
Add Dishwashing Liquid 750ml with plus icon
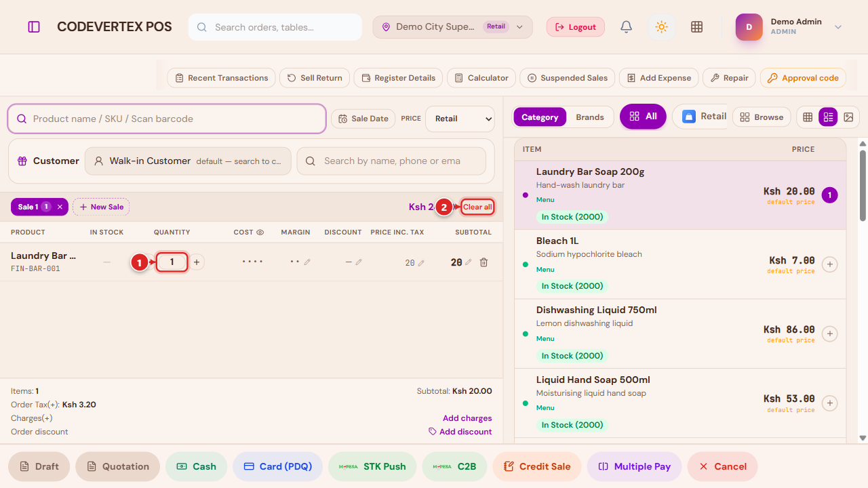829,334
